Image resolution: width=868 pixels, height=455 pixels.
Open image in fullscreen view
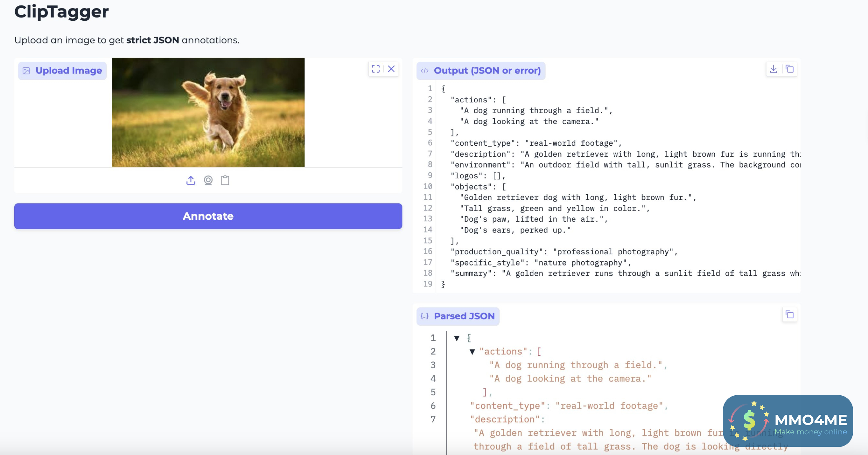(x=376, y=69)
